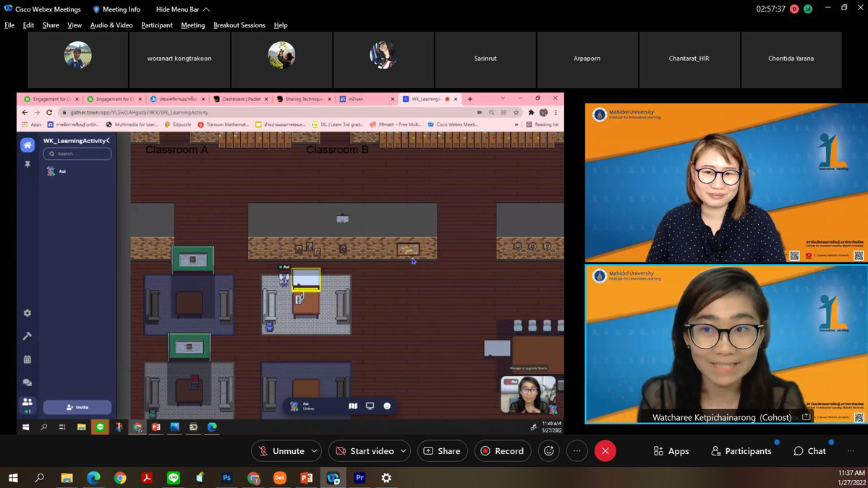This screenshot has width=868, height=488.
Task: Open the Audio & Video menu
Action: [x=111, y=25]
